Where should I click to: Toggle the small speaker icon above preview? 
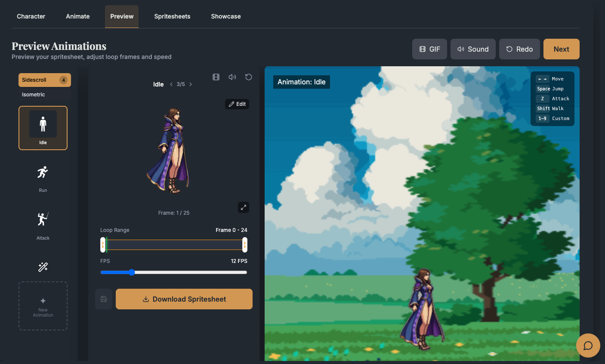point(232,77)
